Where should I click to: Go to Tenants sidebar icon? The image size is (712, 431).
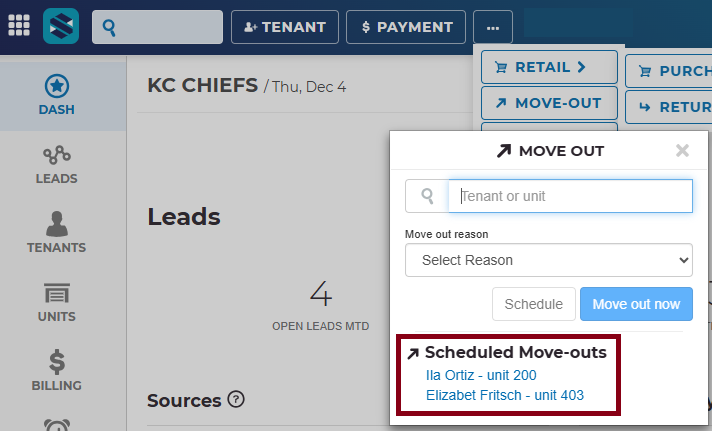pyautogui.click(x=57, y=224)
